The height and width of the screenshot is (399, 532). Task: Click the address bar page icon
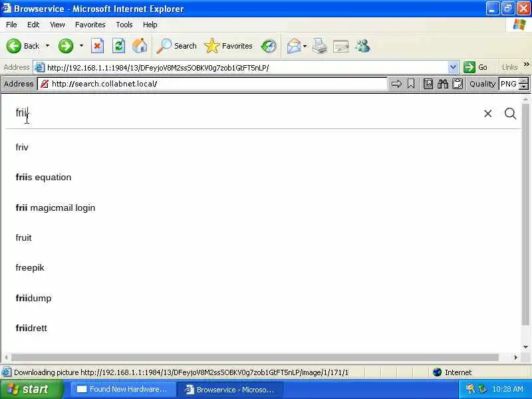[x=40, y=67]
